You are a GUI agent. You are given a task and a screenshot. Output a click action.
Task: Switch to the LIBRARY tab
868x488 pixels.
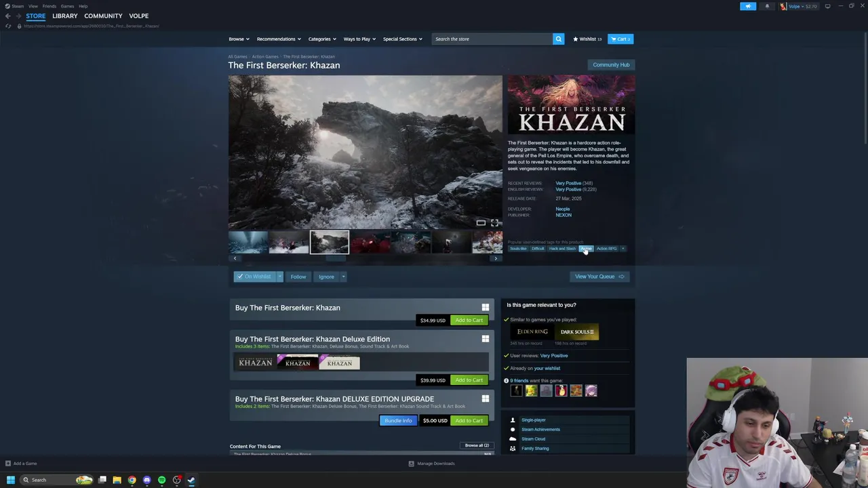click(65, 16)
